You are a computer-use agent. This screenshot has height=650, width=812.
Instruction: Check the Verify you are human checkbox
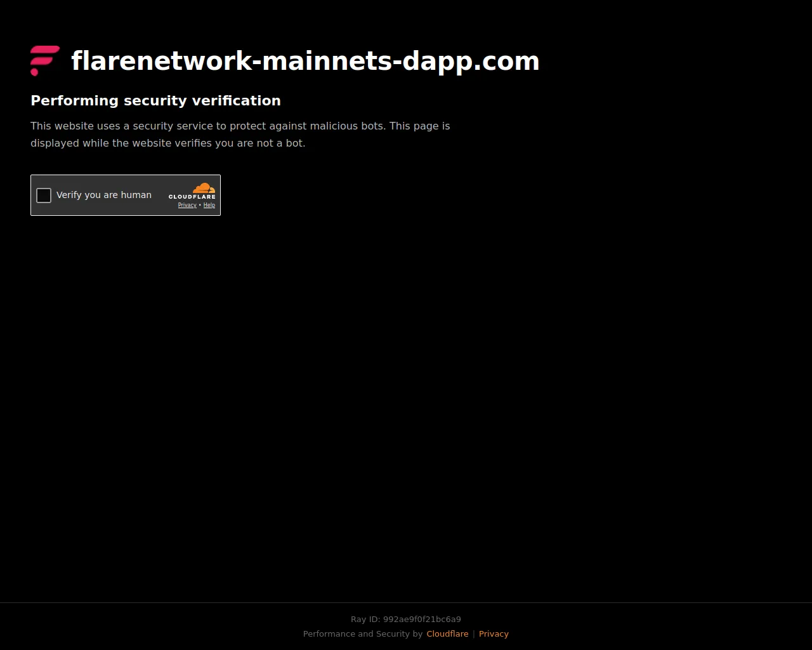(x=44, y=196)
